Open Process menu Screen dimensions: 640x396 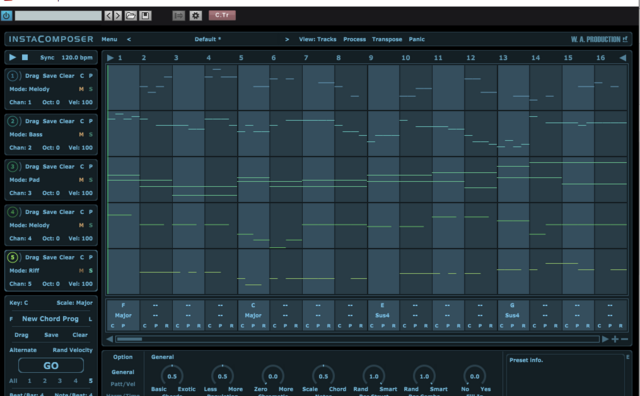point(354,39)
